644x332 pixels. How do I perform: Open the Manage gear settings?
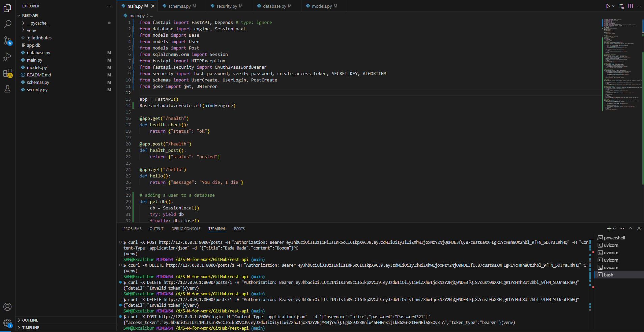tap(7, 323)
